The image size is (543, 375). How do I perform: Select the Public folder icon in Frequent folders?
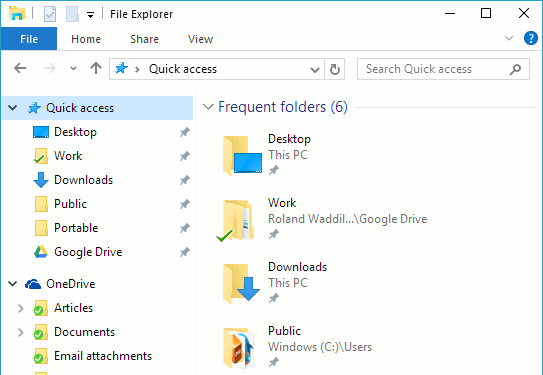[240, 348]
